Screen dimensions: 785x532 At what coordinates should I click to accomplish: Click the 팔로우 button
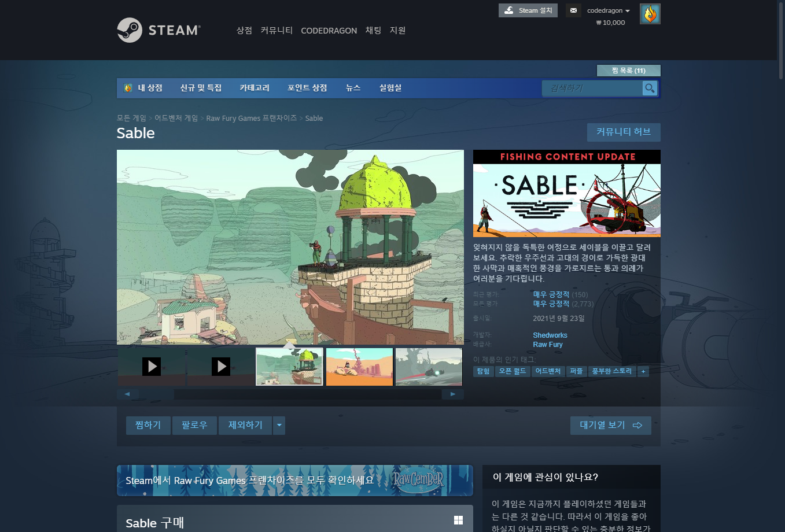point(194,426)
